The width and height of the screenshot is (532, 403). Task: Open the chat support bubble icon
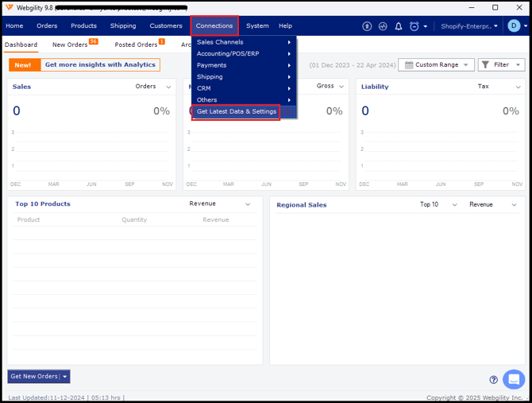(514, 379)
